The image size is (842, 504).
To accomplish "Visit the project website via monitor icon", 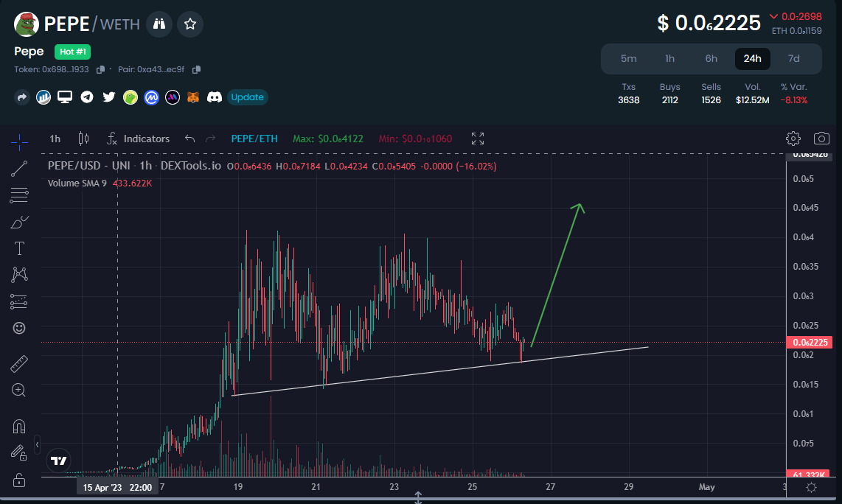I will [x=65, y=97].
